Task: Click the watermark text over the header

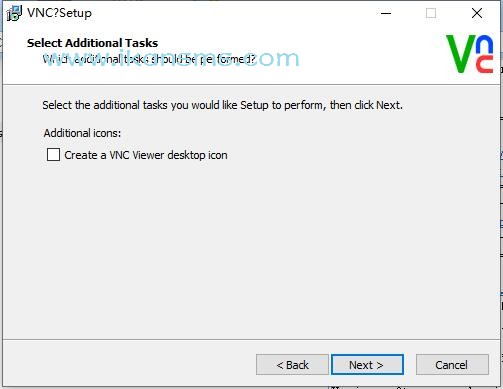Action: [171, 58]
